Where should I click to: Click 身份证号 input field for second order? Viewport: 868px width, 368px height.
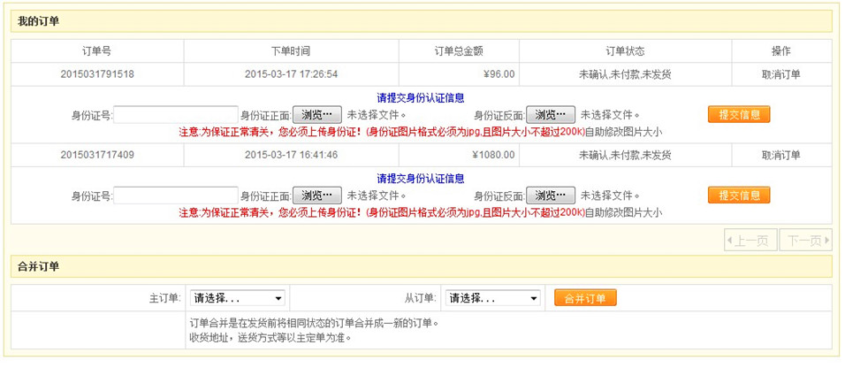point(175,195)
